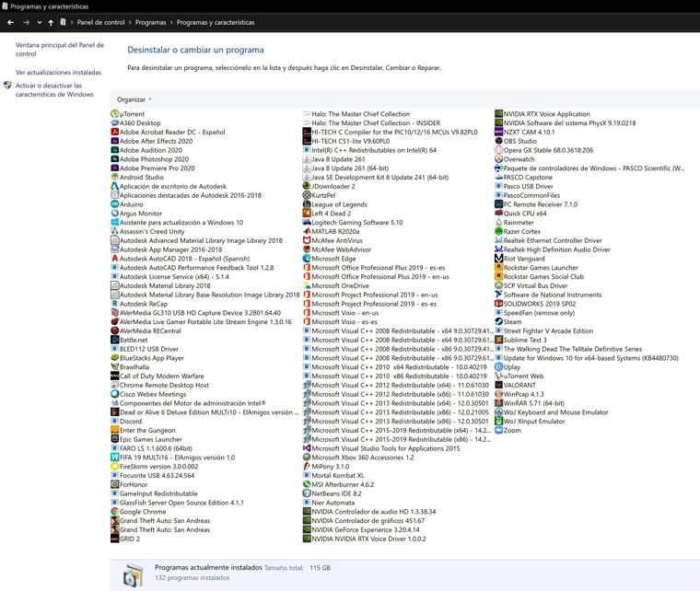The width and height of the screenshot is (700, 591).
Task: Click the Steam program icon
Action: coord(498,321)
